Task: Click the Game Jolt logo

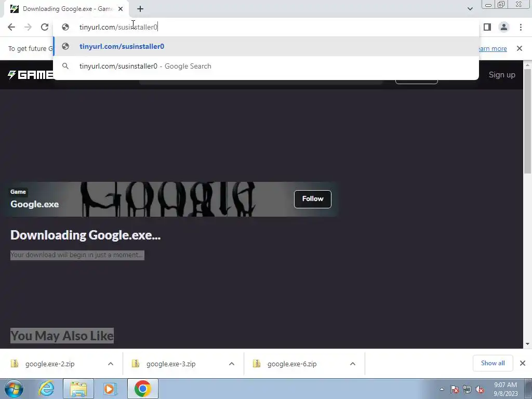Action: click(30, 75)
